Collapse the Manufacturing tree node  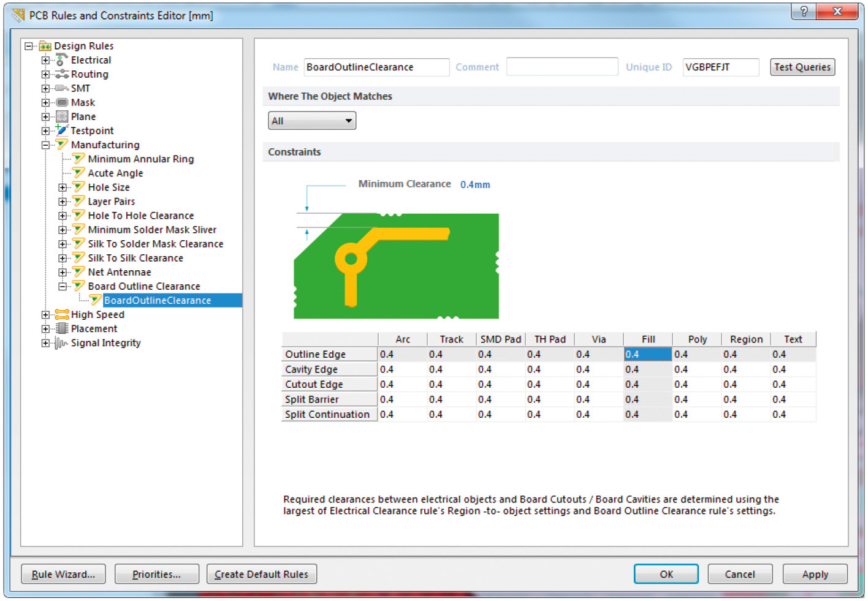tap(45, 145)
